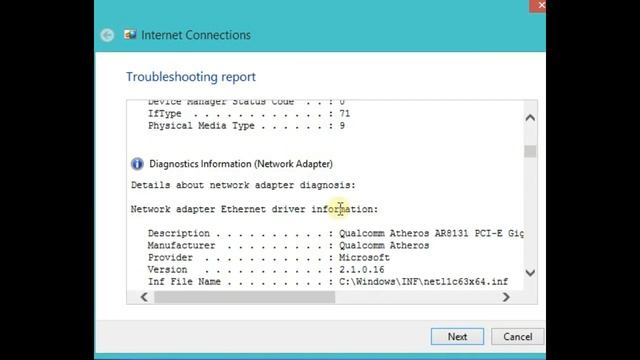This screenshot has height=360, width=640.
Task: Click the horizontal scrollbar thumb
Action: [244, 297]
